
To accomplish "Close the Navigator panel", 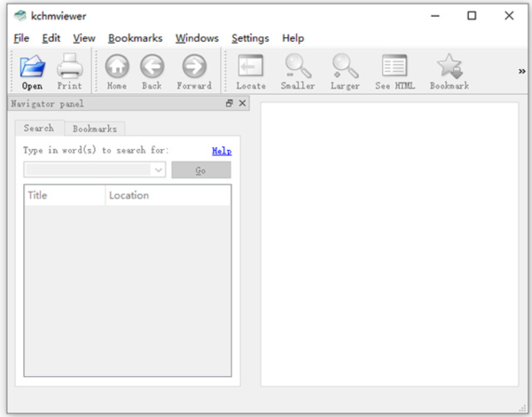I will [242, 103].
